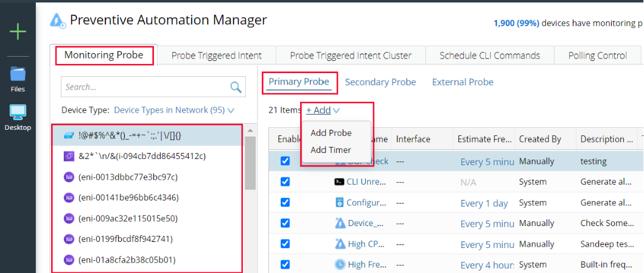The height and width of the screenshot is (273, 644).
Task: Select Add Probe from the menu
Action: pos(331,133)
